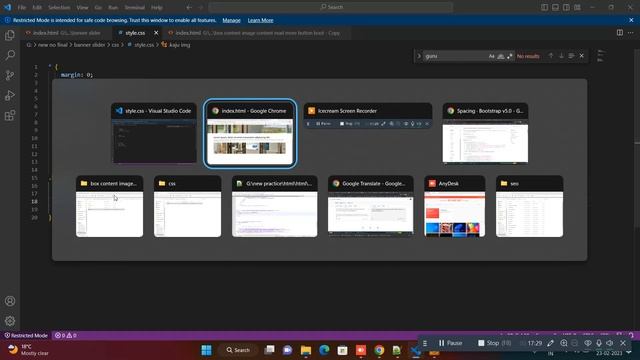This screenshot has height=360, width=640.
Task: Toggle panel layout icon in title bar
Action: click(556, 7)
